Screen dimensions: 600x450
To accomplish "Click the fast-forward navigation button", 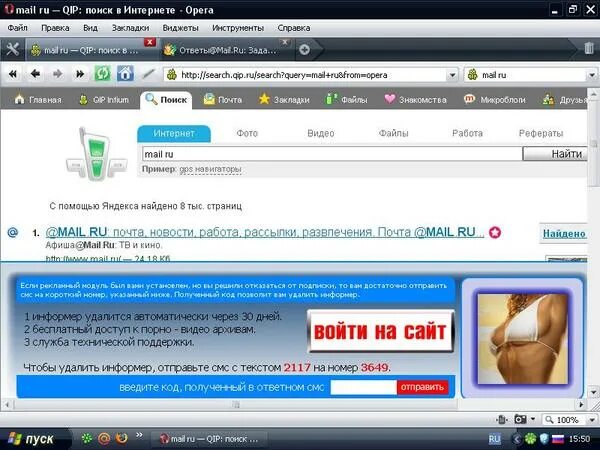I will (80, 74).
